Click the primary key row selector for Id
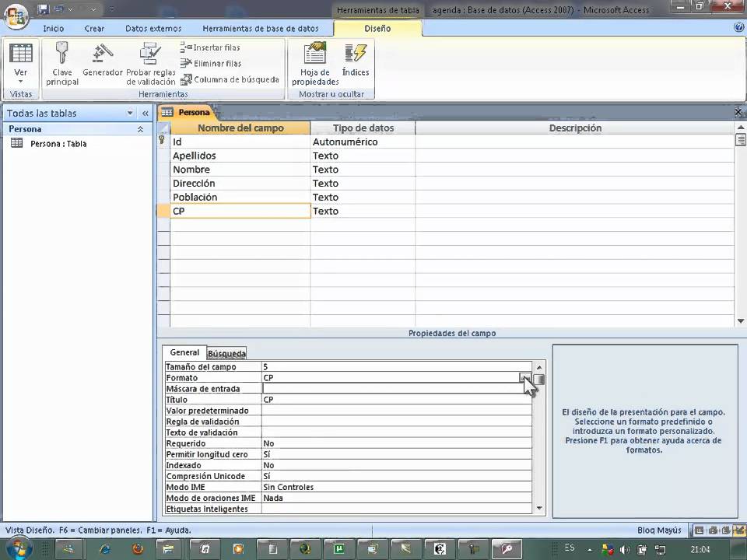Screen dimensions: 747x560 point(163,142)
